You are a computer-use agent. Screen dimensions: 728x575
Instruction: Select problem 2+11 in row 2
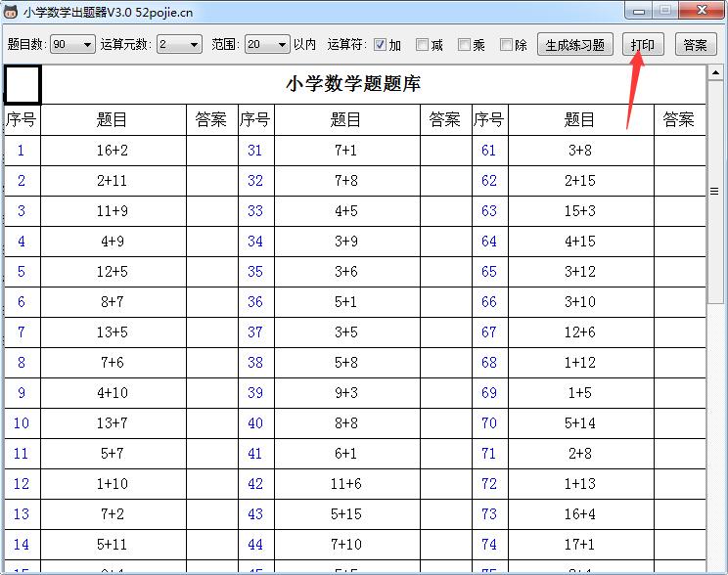[x=113, y=181]
